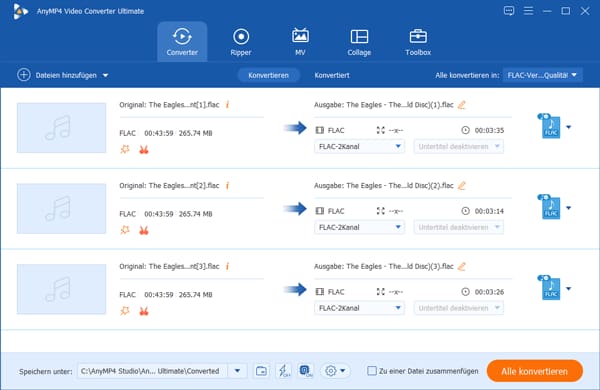Image resolution: width=600 pixels, height=390 pixels.
Task: Switch to the Ripper tab
Action: point(241,42)
